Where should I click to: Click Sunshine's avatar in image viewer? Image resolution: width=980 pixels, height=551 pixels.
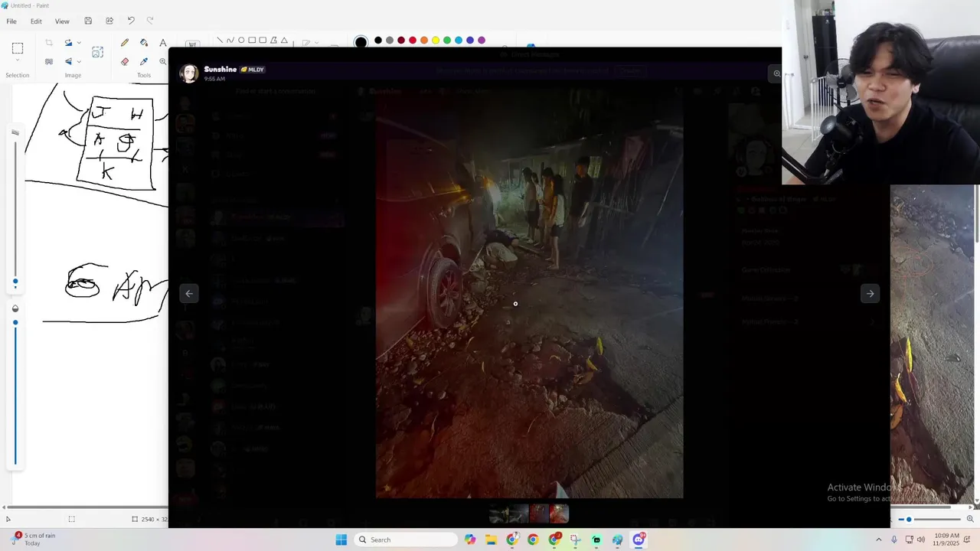tap(189, 73)
